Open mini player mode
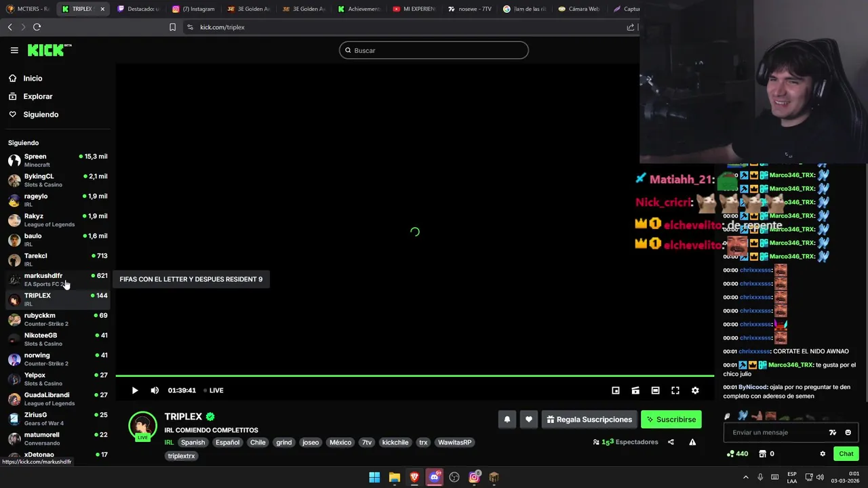Viewport: 868px width, 488px height. point(616,390)
